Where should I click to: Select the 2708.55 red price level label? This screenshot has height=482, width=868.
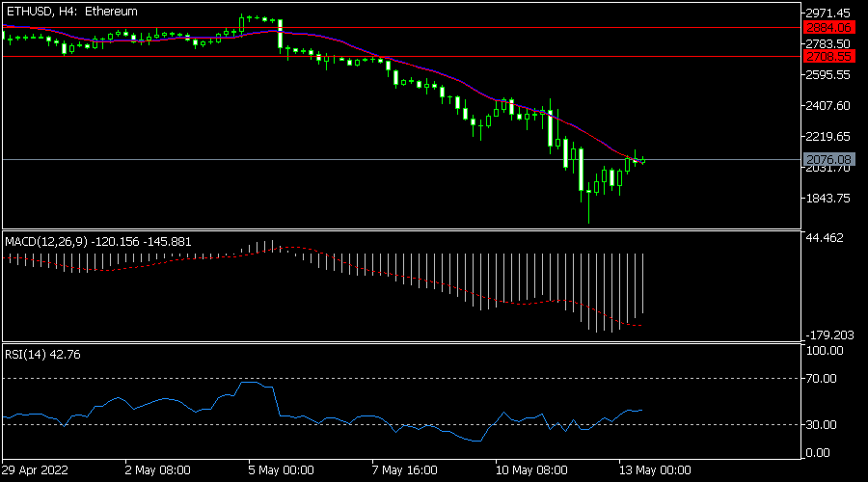coord(828,57)
